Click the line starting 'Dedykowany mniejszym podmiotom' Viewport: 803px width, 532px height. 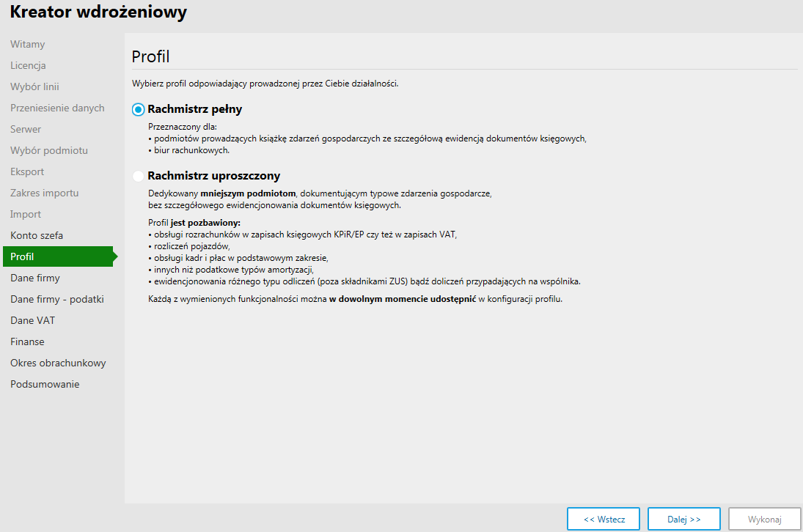click(x=320, y=193)
